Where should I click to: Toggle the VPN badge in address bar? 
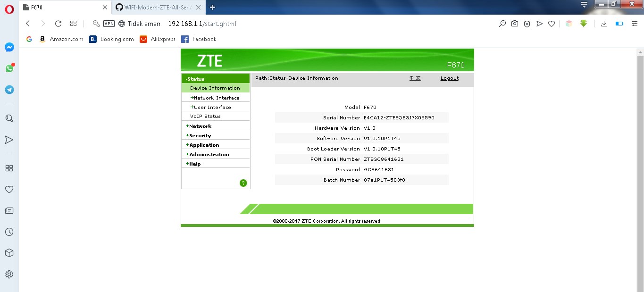[x=109, y=24]
